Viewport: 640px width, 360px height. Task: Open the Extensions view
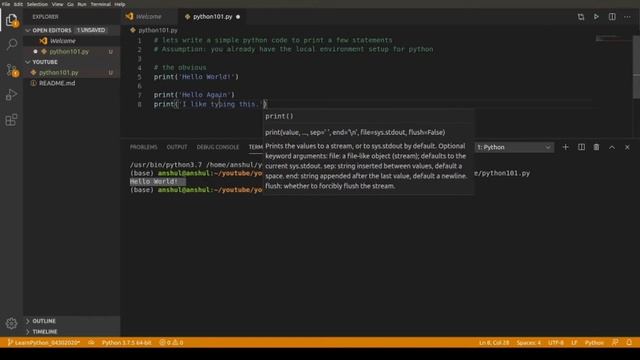11,120
